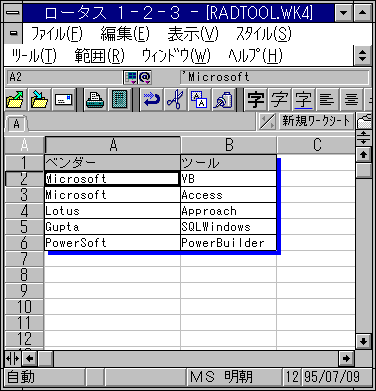Open the スタイル(S) menu

click(x=264, y=34)
